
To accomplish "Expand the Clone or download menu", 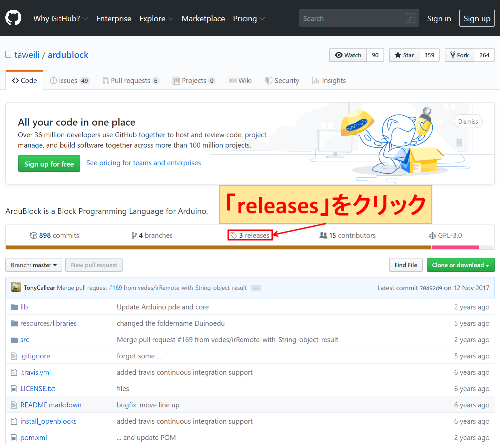I will click(460, 265).
